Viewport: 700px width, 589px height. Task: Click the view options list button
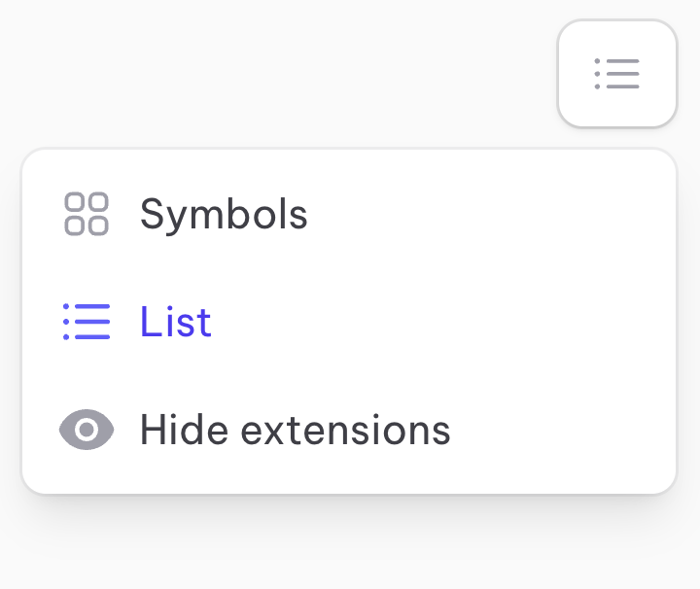click(616, 74)
